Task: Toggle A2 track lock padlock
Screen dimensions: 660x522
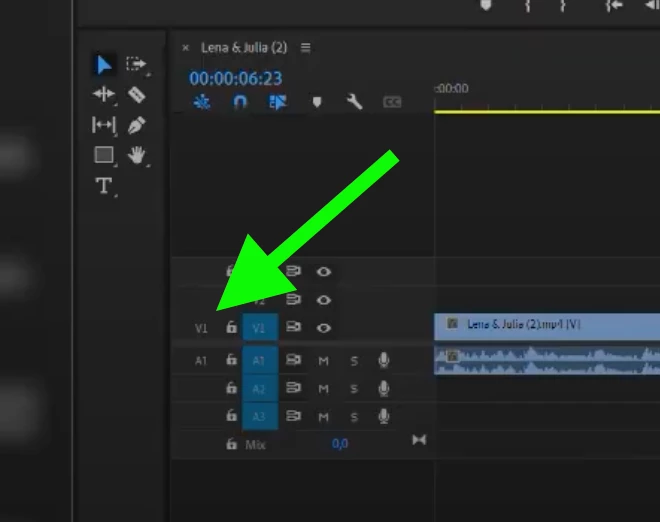Action: point(231,388)
